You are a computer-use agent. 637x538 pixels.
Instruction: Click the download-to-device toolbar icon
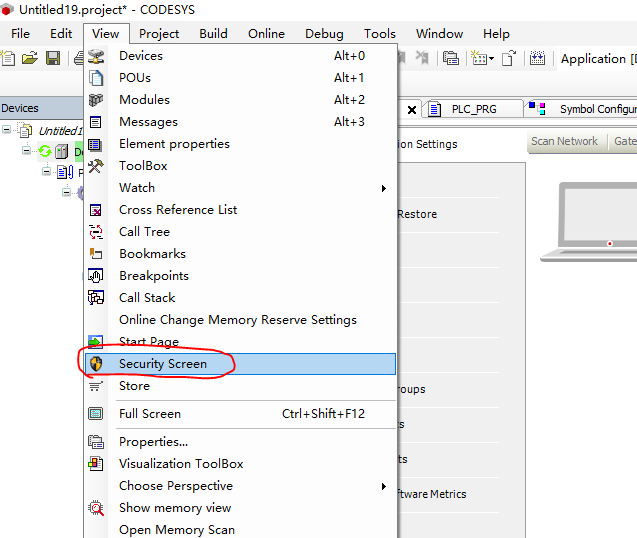[x=537, y=59]
